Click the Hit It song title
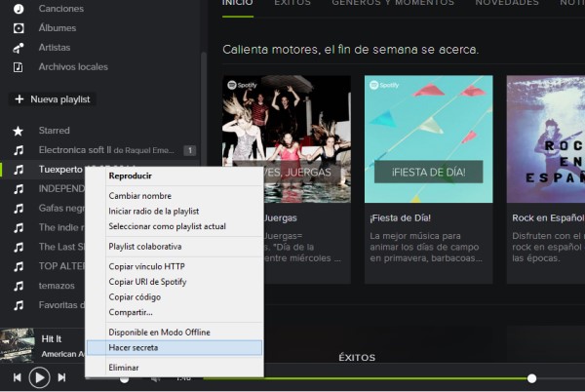Screen dimensions: 585x392 (x=52, y=338)
